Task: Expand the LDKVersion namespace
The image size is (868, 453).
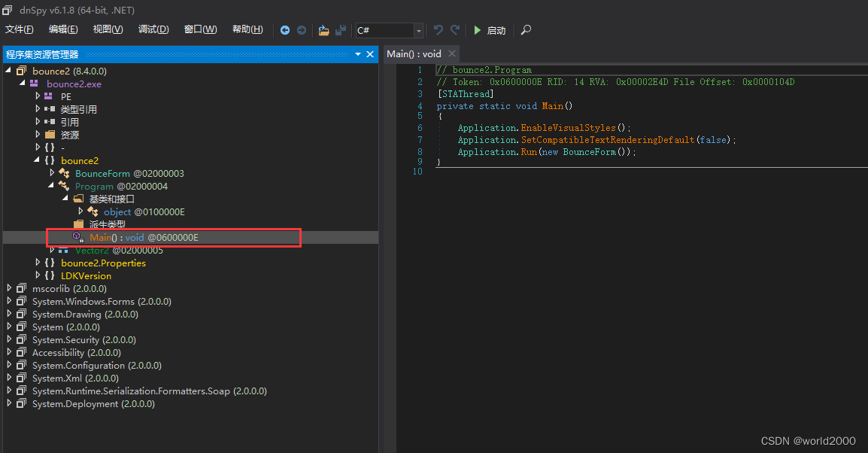Action: 37,275
